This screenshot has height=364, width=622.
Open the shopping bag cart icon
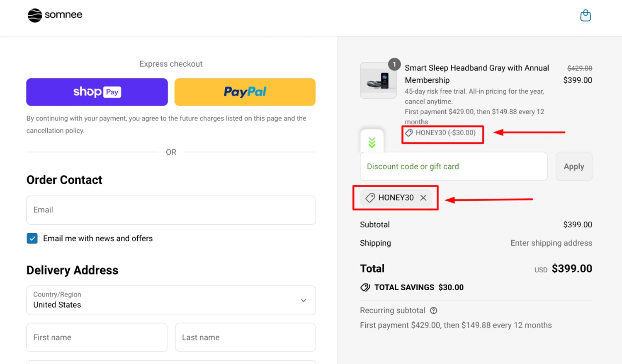pyautogui.click(x=585, y=15)
